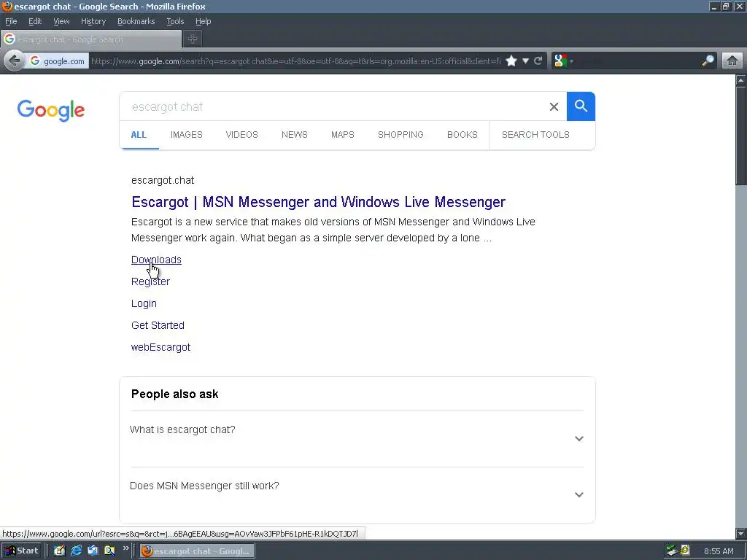
Task: Switch to the IMAGES search tab
Action: (x=186, y=135)
